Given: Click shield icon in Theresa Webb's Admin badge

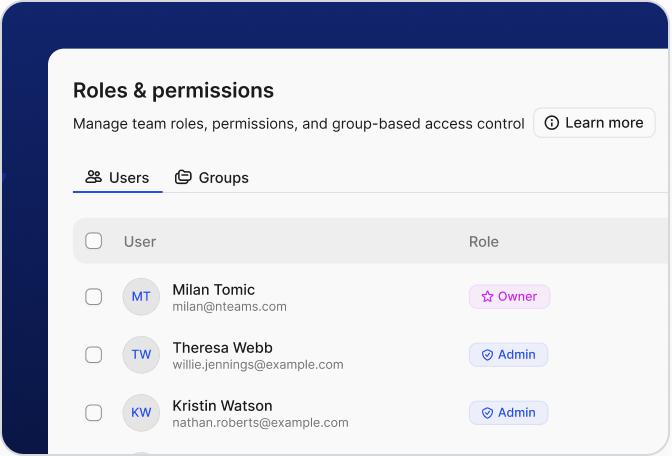Looking at the screenshot, I should [487, 355].
